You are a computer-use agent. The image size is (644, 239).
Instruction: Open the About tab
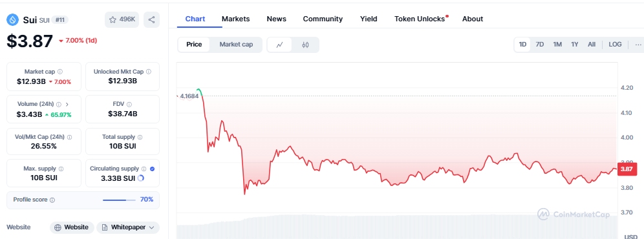pyautogui.click(x=473, y=19)
